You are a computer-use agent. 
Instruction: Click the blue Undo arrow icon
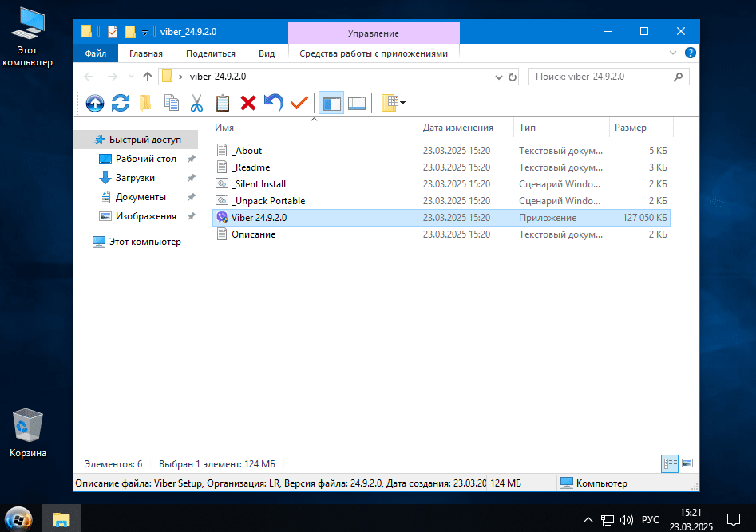(274, 102)
